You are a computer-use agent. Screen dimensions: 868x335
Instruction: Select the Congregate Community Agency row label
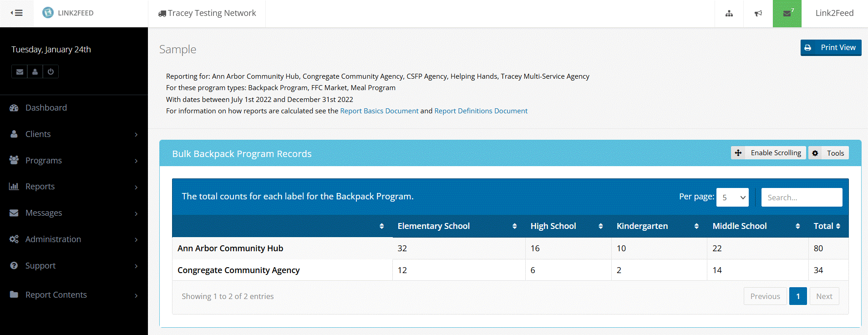(239, 270)
